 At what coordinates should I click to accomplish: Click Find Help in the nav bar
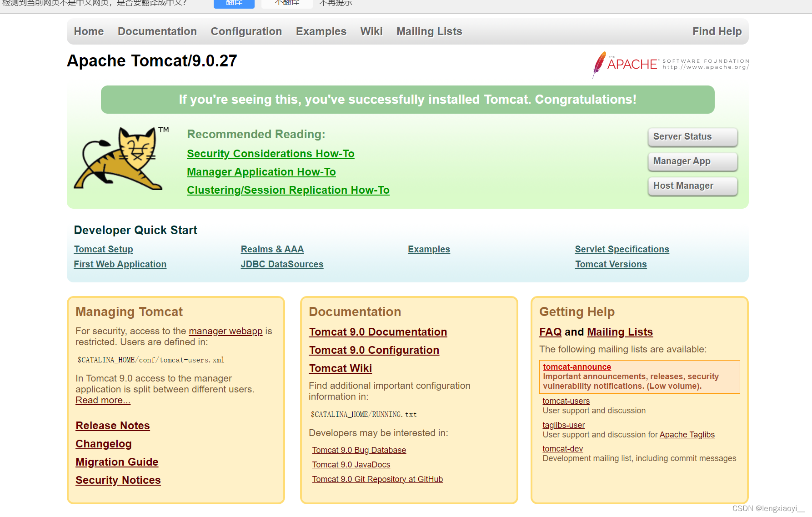coord(717,31)
